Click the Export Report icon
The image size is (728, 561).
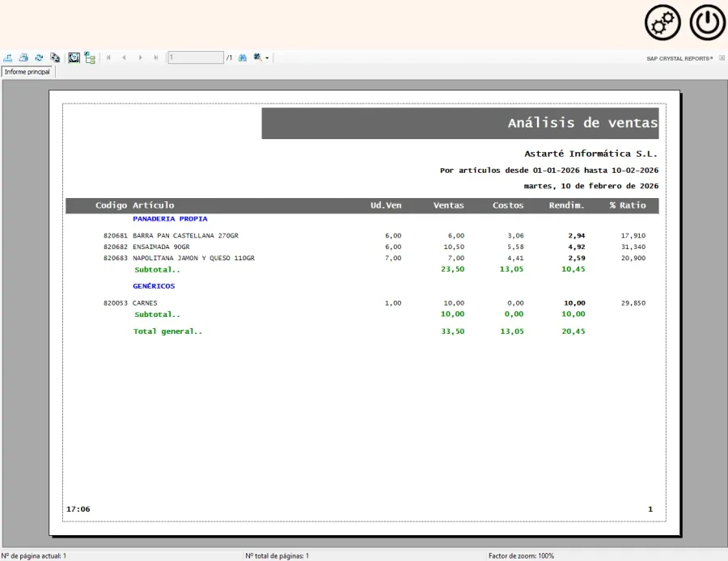pos(8,57)
